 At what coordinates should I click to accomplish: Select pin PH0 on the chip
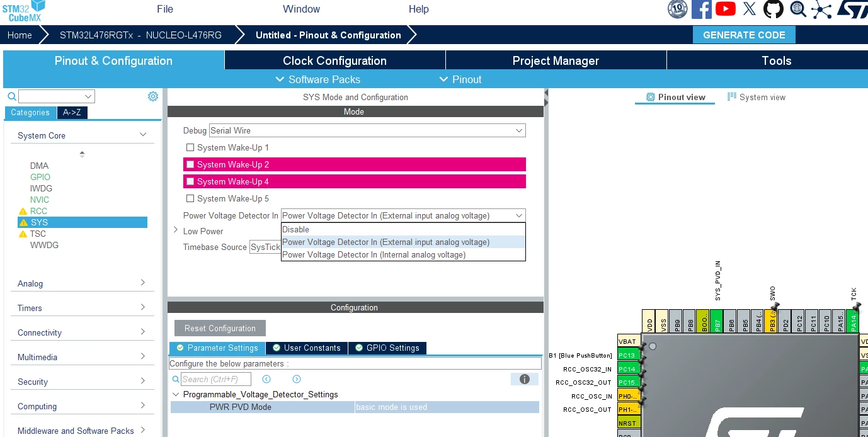point(629,396)
